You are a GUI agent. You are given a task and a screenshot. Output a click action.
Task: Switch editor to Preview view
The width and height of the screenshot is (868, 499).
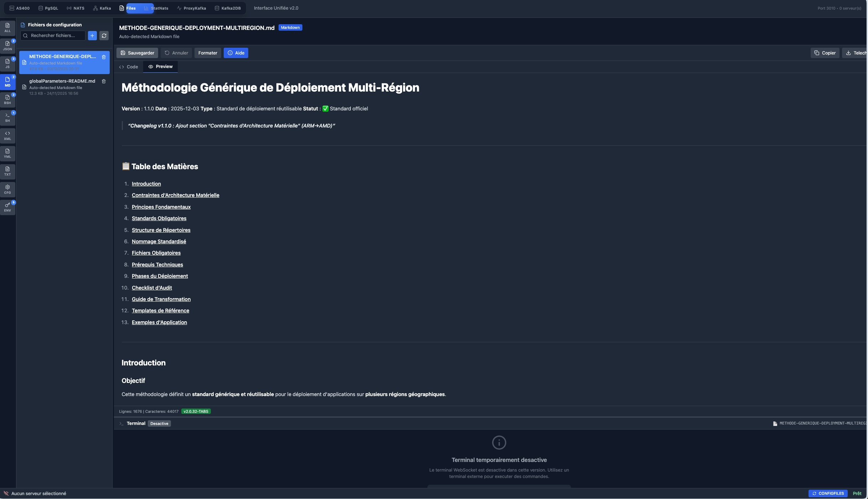(x=160, y=67)
